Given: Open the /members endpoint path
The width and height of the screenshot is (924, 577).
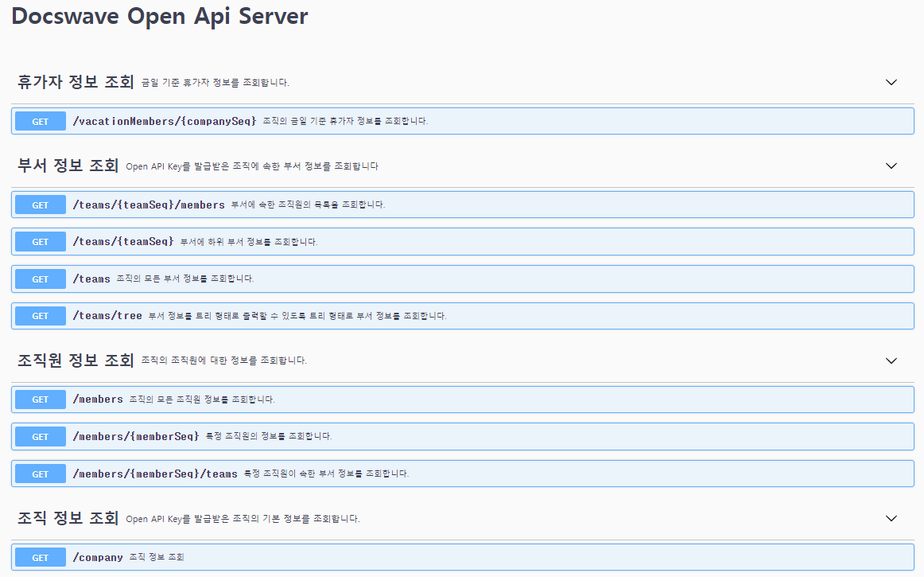Looking at the screenshot, I should [x=98, y=400].
